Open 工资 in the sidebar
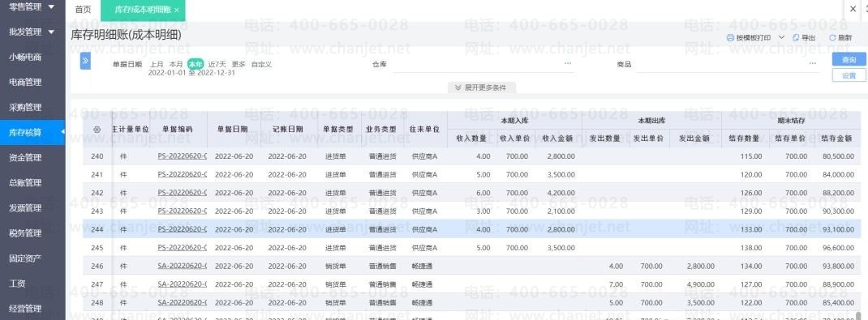This screenshot has width=868, height=320. point(18,283)
